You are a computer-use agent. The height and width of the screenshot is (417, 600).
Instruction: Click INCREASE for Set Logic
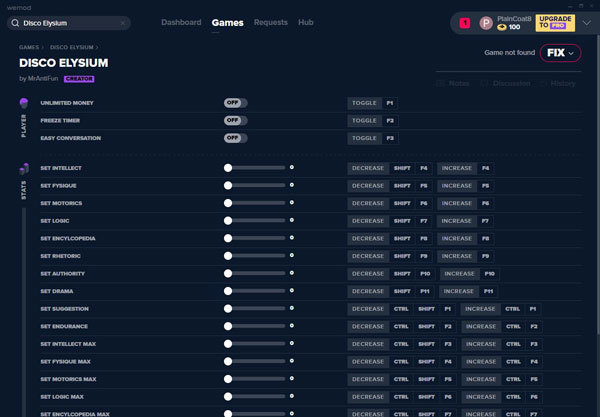coord(457,221)
